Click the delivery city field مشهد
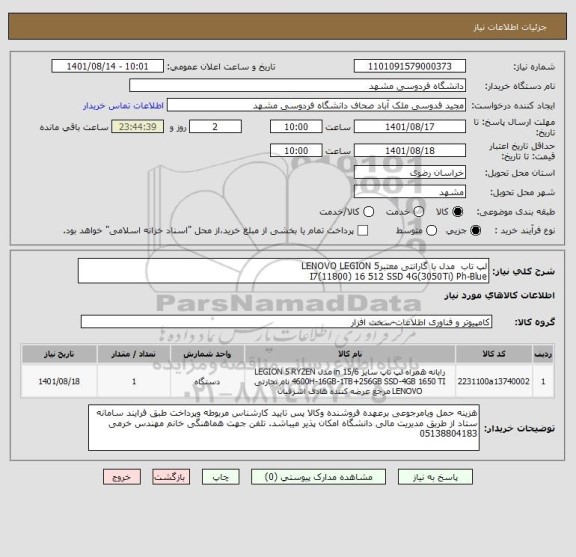This screenshot has height=557, width=576. pyautogui.click(x=410, y=192)
